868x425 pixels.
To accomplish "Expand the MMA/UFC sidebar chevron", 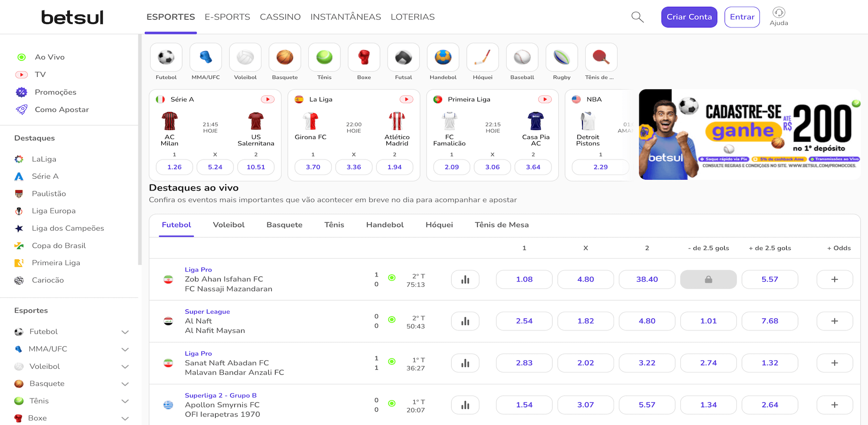I will [125, 350].
